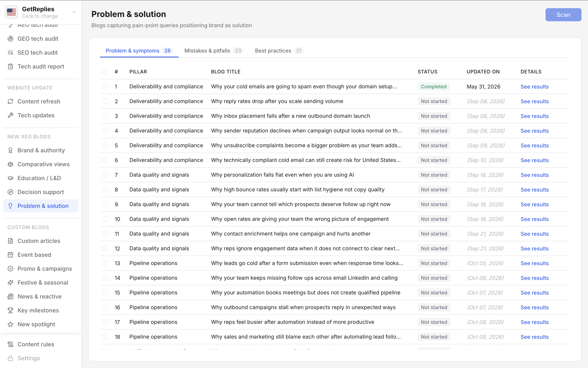Click the Decision support compass icon
The image size is (588, 368).
(x=10, y=192)
